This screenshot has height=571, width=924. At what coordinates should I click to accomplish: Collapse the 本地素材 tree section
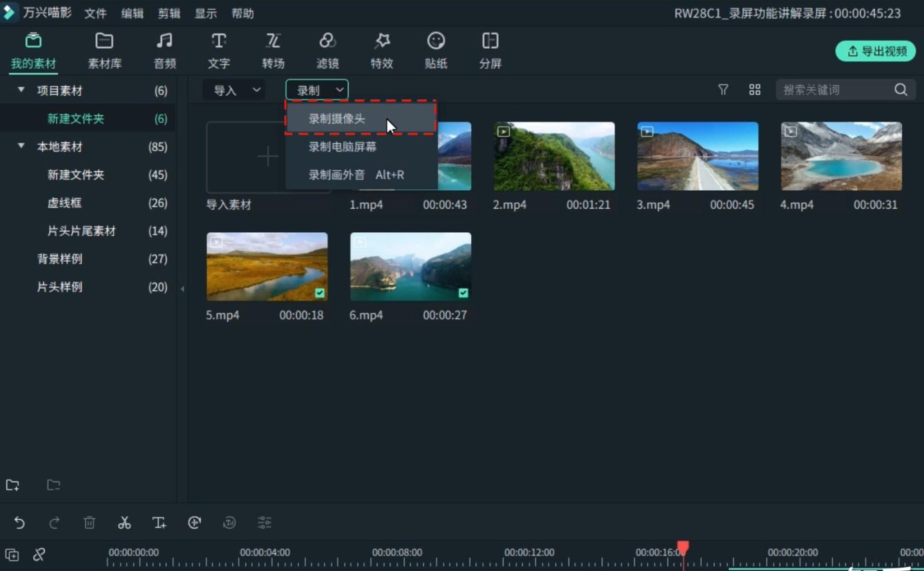(x=19, y=147)
